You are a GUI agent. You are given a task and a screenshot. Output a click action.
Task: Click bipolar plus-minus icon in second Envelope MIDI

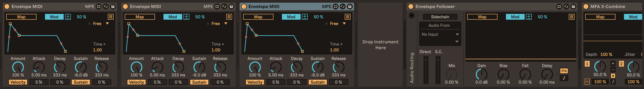click(x=186, y=17)
